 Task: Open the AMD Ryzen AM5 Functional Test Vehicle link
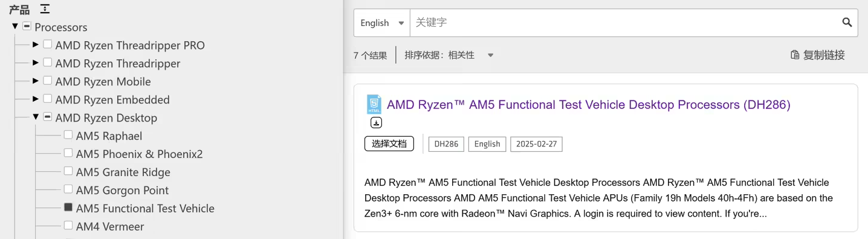tap(589, 105)
